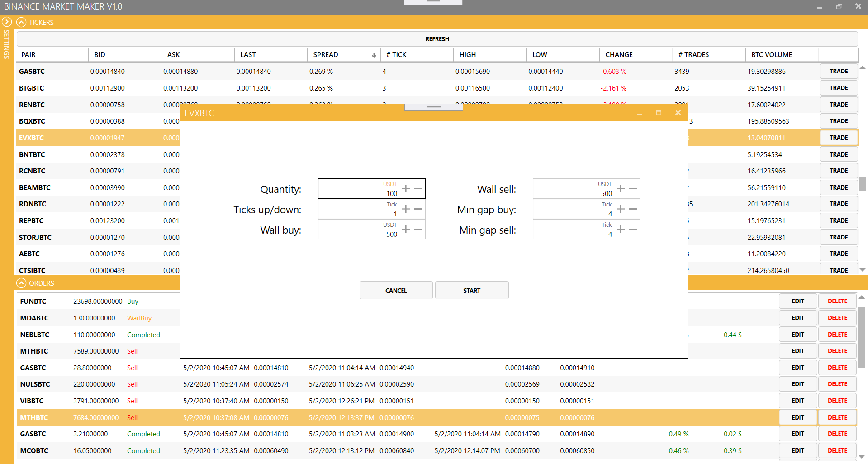Image resolution: width=868 pixels, height=464 pixels.
Task: Edit the MDABTC order
Action: pos(798,318)
